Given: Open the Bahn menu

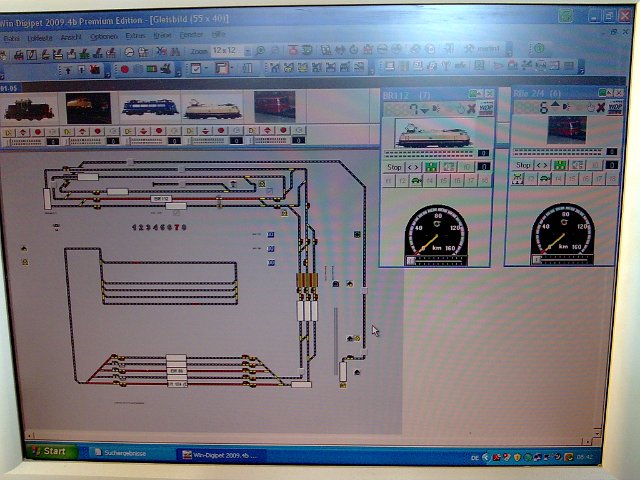Looking at the screenshot, I should point(12,38).
